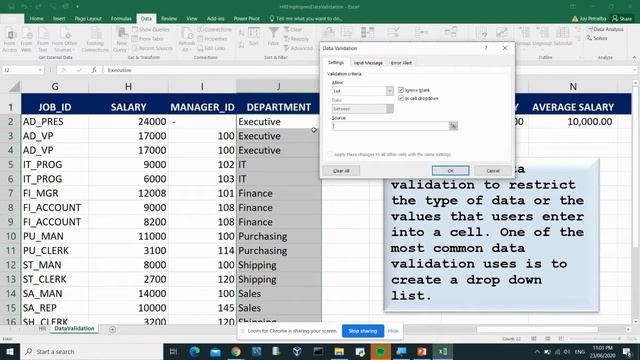Toggle the Ignore blank checkbox

pos(401,90)
